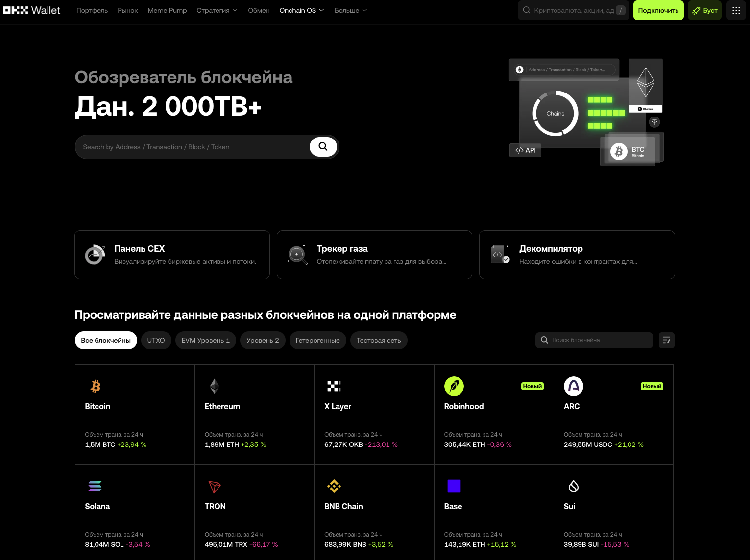Click the TRON volume 495,01M TRX
Viewport: 750px width, 560px height.
226,544
